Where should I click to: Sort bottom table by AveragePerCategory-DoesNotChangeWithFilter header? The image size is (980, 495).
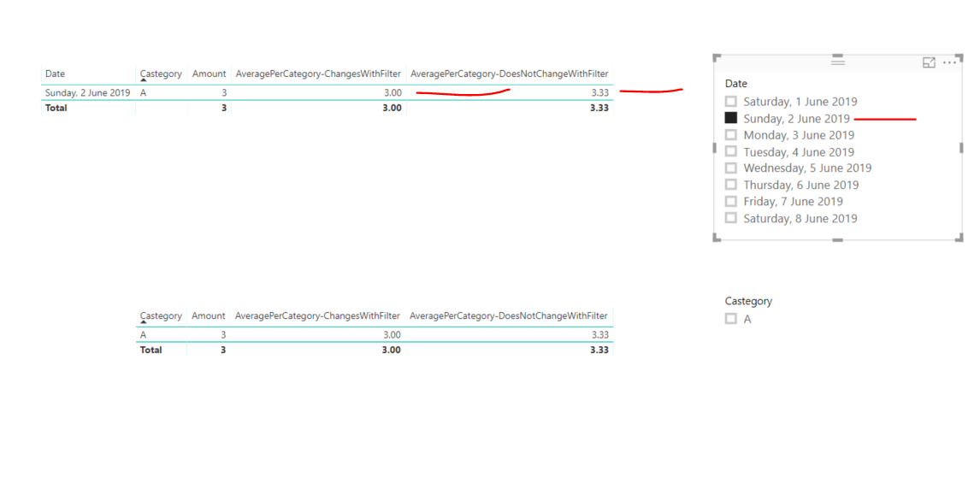(x=509, y=315)
